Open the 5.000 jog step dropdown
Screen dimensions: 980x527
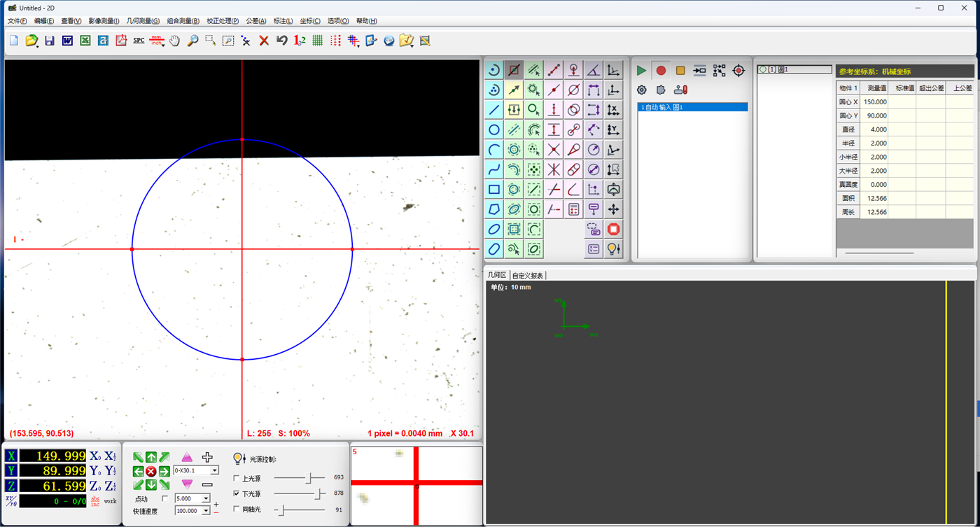point(206,498)
